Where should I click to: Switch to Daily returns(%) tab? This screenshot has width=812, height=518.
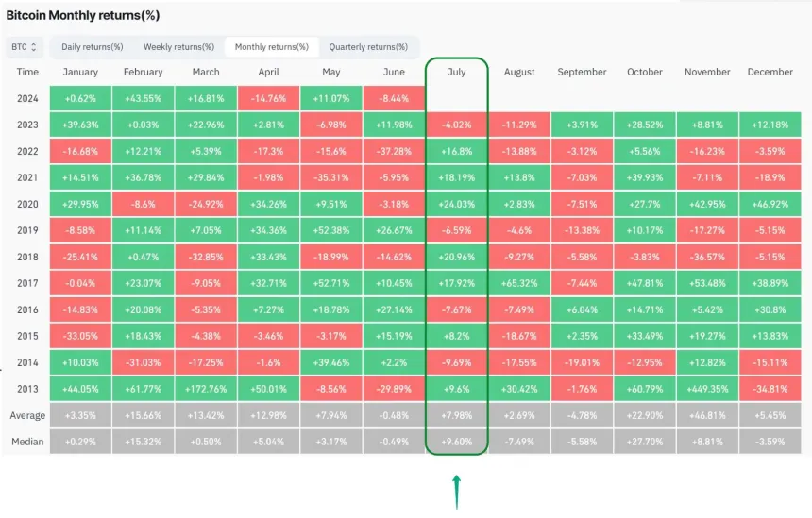pos(93,46)
